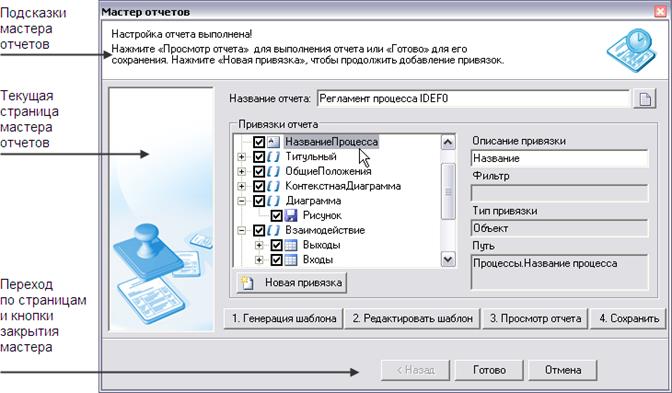
Task: Click 3. Просмотр отчета button
Action: tap(535, 319)
